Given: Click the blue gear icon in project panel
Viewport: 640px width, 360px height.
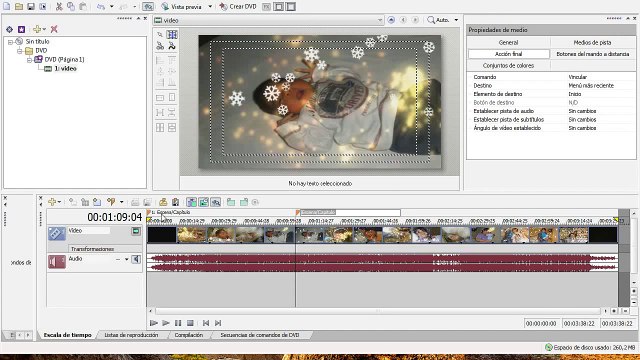Looking at the screenshot, I should 9,29.
